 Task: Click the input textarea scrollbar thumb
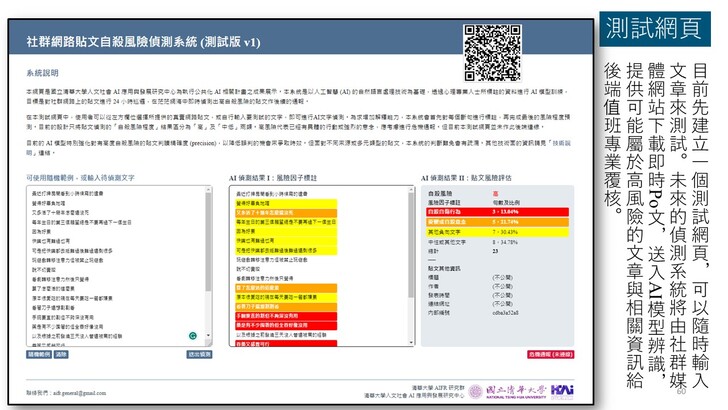coord(210,240)
